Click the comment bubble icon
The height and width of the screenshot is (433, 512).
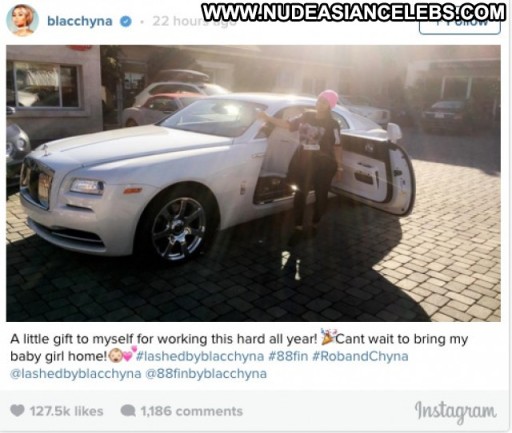[x=128, y=411]
